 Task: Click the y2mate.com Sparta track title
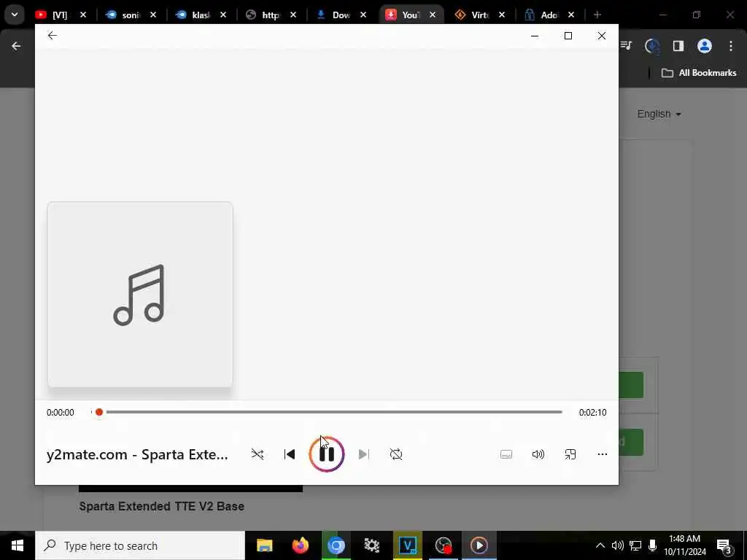click(137, 454)
